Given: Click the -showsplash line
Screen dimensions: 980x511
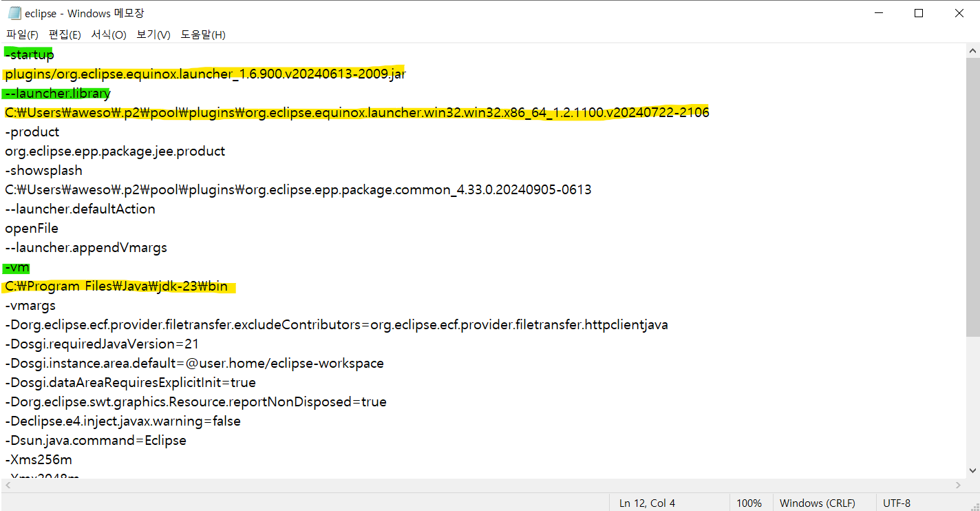Looking at the screenshot, I should (43, 170).
